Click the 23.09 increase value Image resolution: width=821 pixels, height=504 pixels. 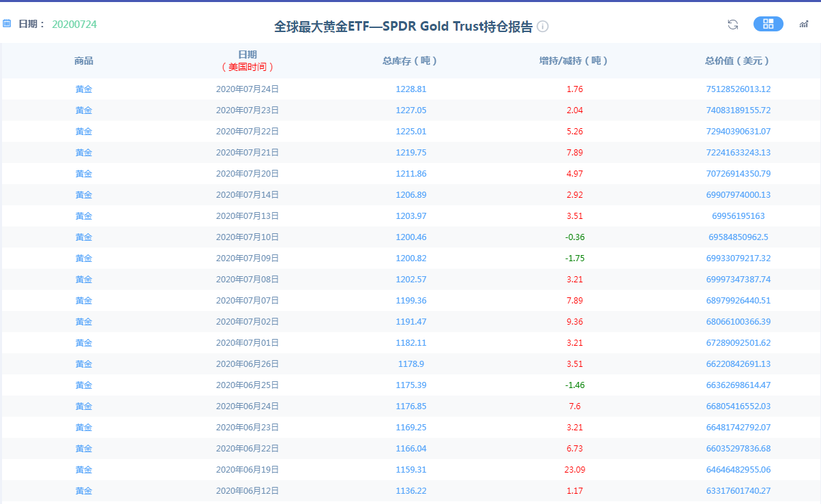coord(575,469)
